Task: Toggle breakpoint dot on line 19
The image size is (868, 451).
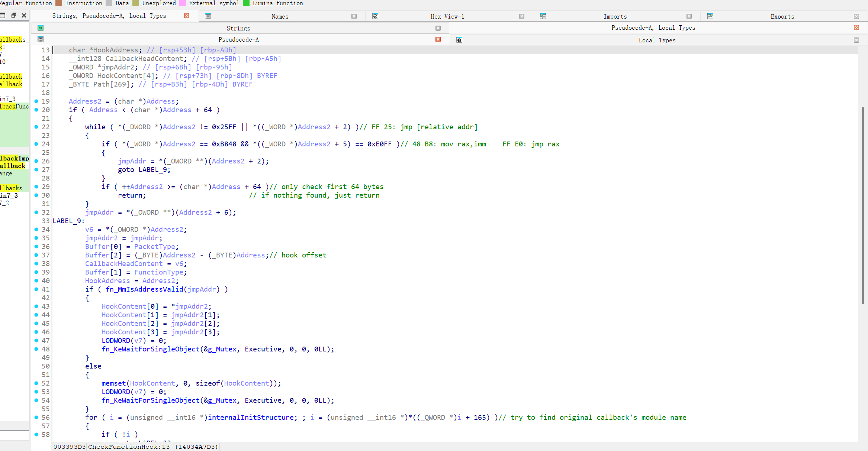Action: pyautogui.click(x=36, y=101)
